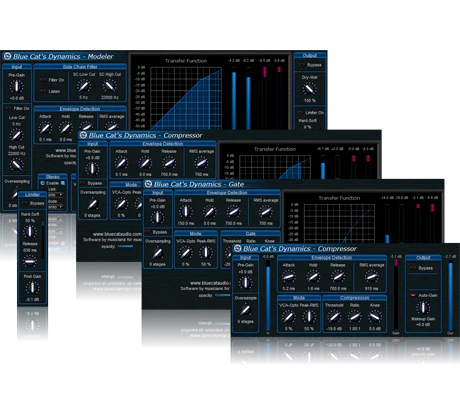
Task: Click the Pre-Gain knob in the front Compressor
Action: click(x=246, y=282)
